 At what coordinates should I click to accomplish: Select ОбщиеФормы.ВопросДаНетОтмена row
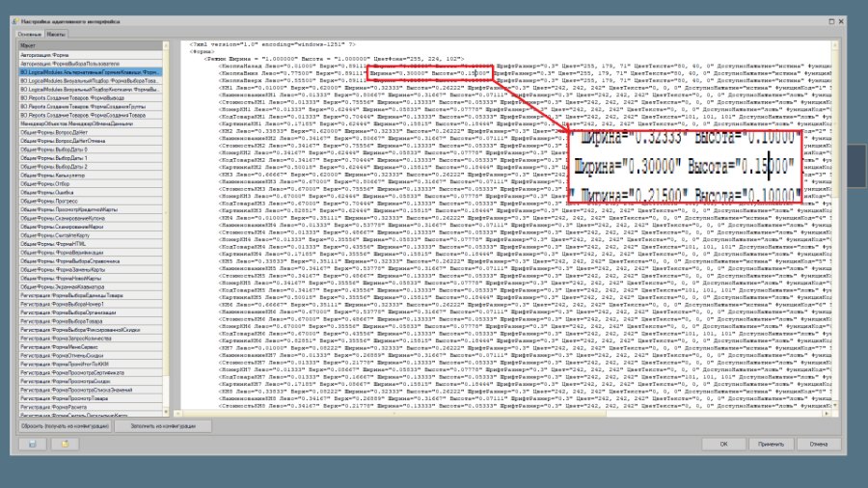click(90, 141)
